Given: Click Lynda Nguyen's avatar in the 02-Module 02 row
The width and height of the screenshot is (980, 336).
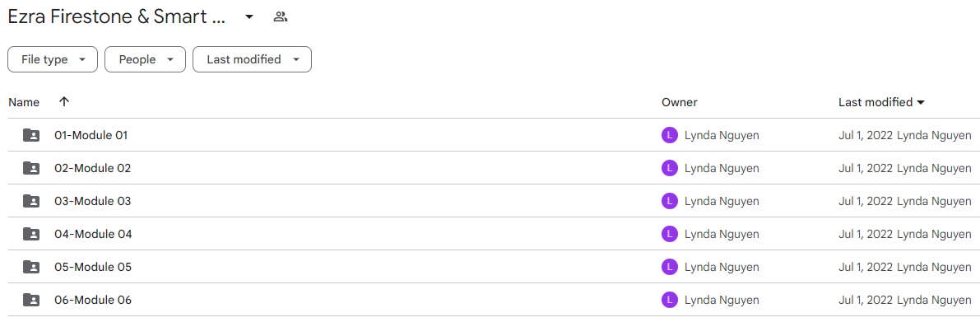Looking at the screenshot, I should click(x=669, y=168).
